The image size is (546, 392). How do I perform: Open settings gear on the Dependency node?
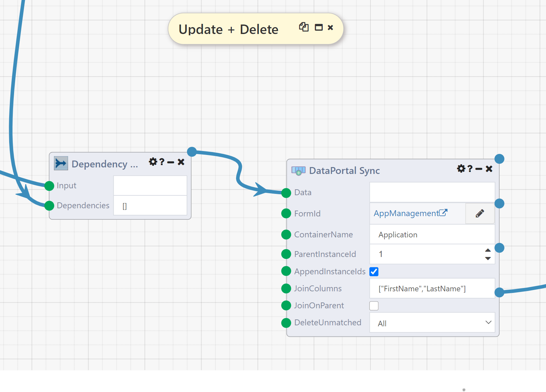pyautogui.click(x=153, y=162)
